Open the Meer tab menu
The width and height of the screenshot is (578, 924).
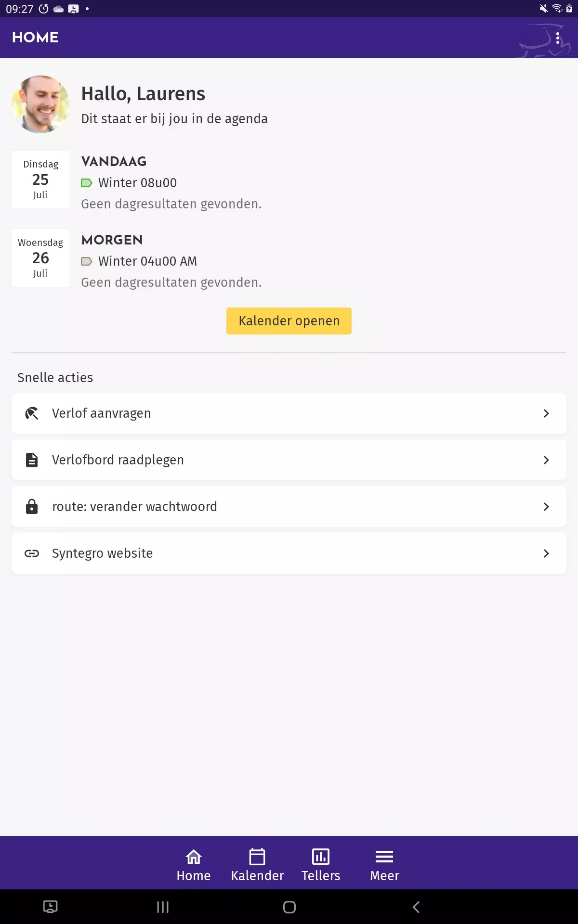pos(384,865)
